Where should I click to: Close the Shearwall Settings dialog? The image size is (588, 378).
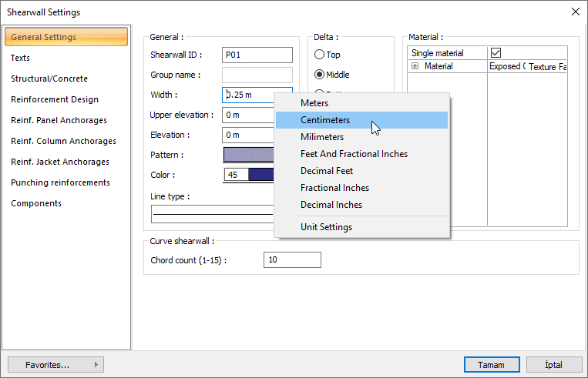[574, 12]
